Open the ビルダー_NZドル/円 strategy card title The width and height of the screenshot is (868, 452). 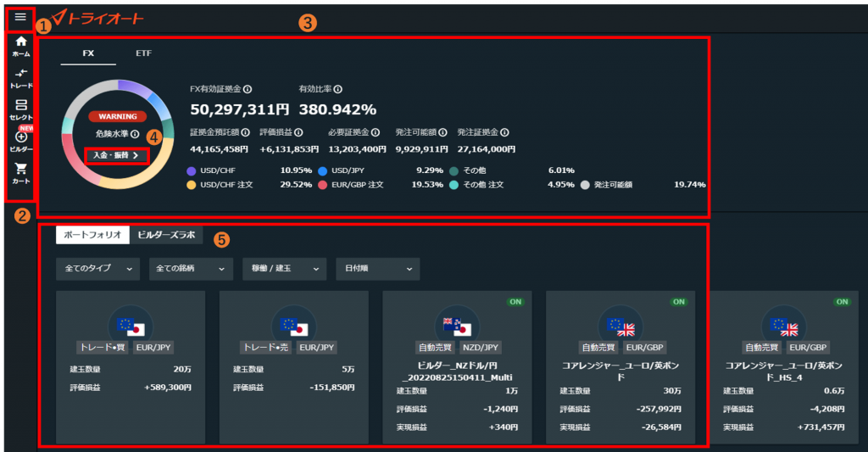457,371
